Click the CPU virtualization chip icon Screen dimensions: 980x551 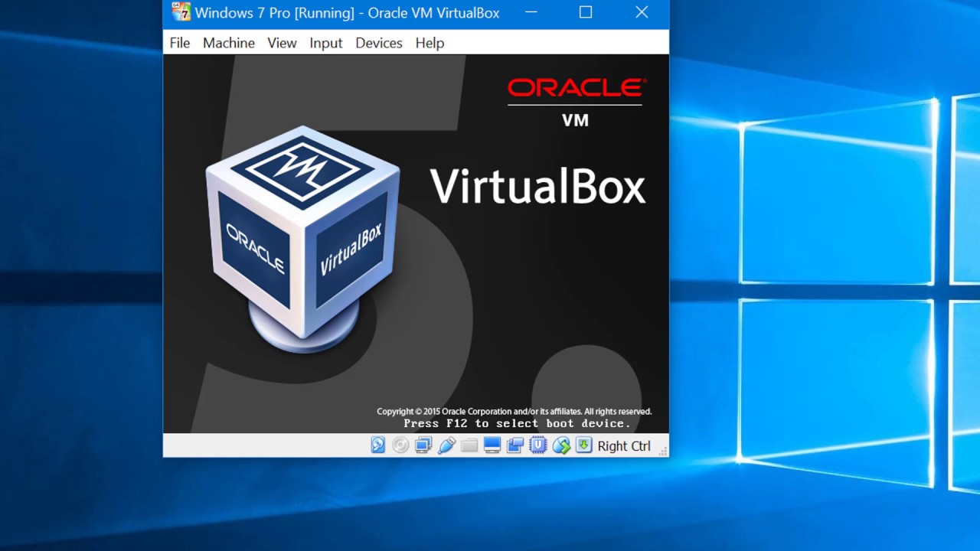[538, 445]
